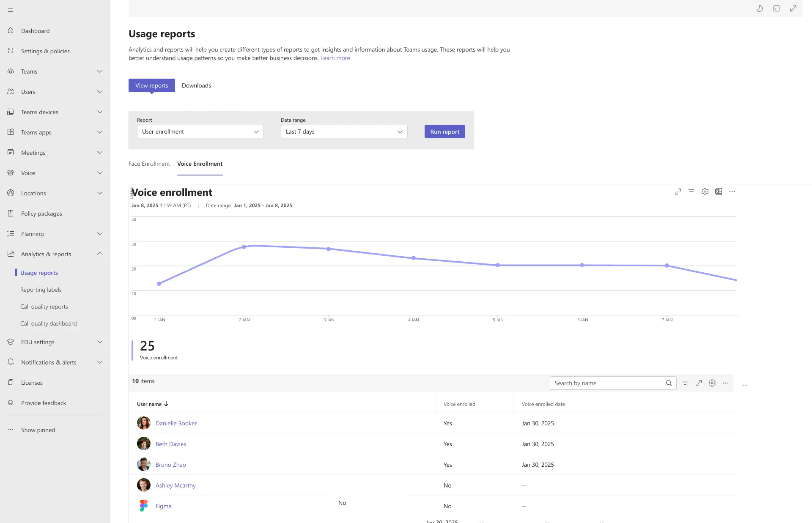Open the Downloads tab
Screen dimensions: 812x523
196,85
